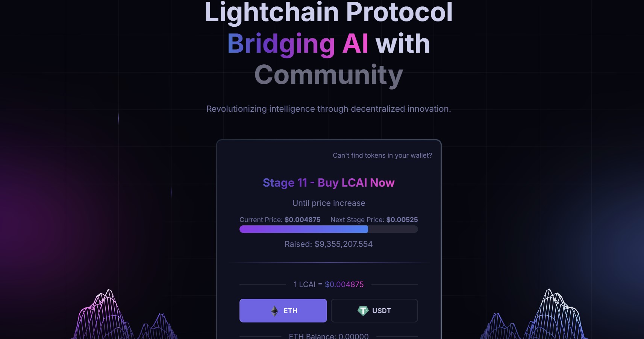
Task: Click the "Lightchain Protocol" headline
Action: coord(329,12)
